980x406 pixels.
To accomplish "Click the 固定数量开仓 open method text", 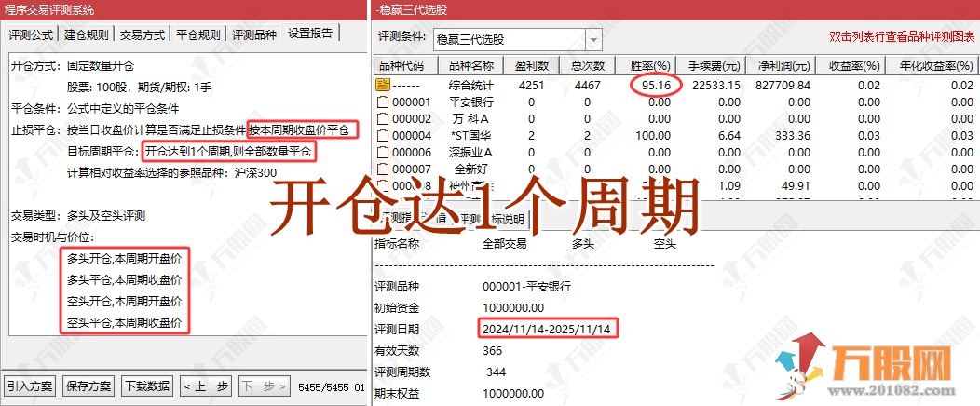I will coord(100,65).
